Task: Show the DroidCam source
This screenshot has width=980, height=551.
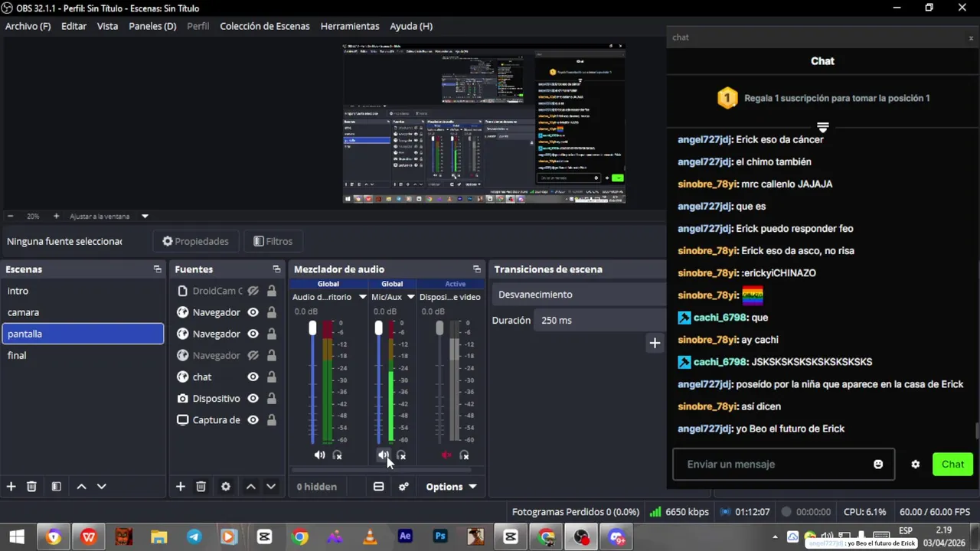Action: tap(253, 291)
